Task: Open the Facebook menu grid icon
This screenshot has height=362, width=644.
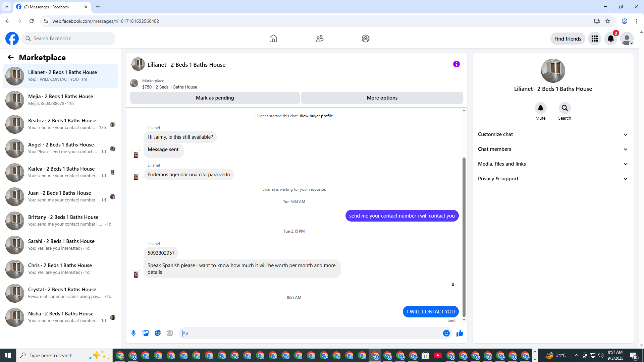Action: pos(595,39)
